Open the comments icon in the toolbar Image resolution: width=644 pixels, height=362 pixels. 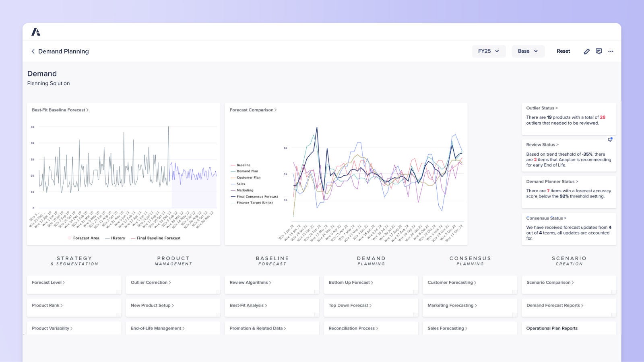(599, 51)
